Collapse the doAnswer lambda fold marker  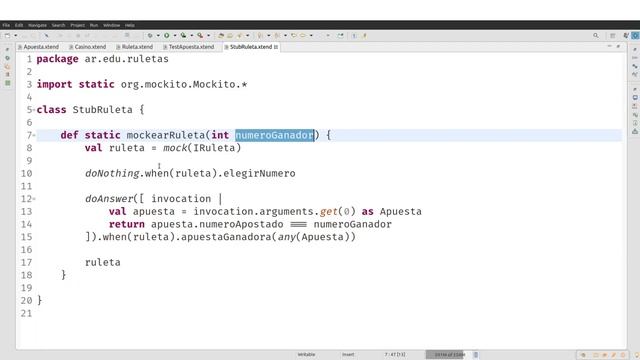coord(34,199)
